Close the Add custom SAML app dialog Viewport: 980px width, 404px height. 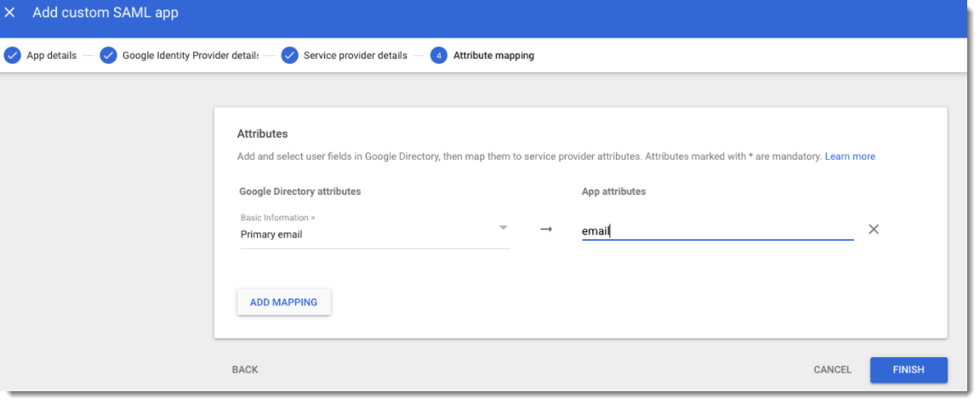pyautogui.click(x=10, y=14)
